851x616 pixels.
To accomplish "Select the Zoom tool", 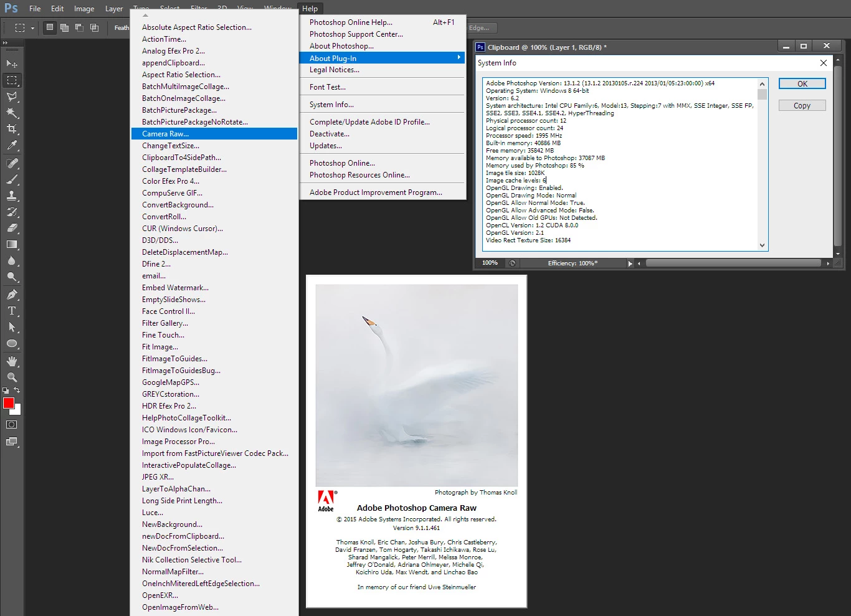I will [12, 377].
